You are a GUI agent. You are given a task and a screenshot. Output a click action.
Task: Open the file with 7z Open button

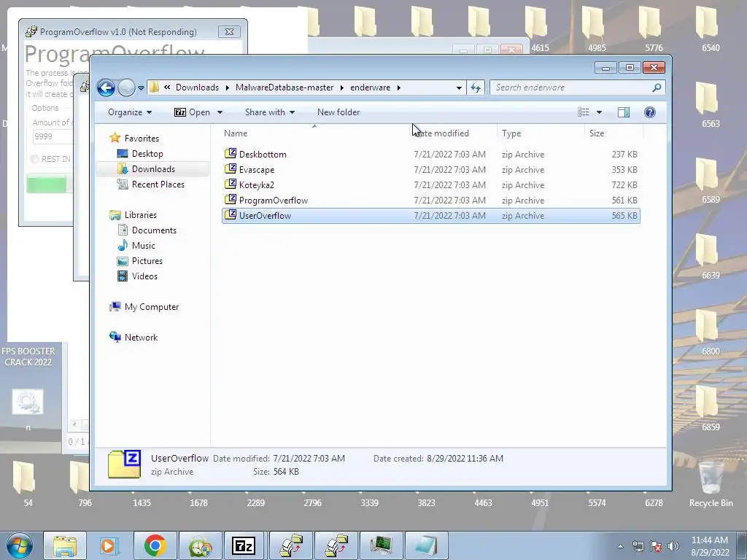[192, 112]
